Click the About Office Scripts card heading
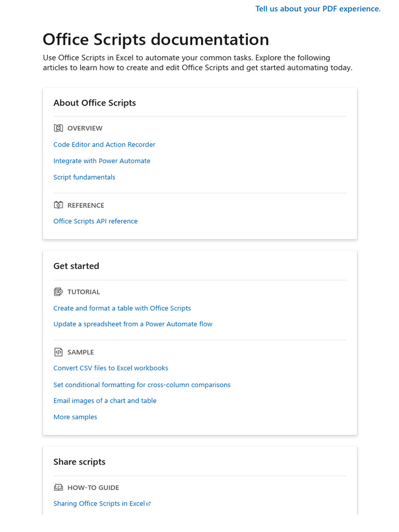This screenshot has height=532, width=399. (95, 103)
